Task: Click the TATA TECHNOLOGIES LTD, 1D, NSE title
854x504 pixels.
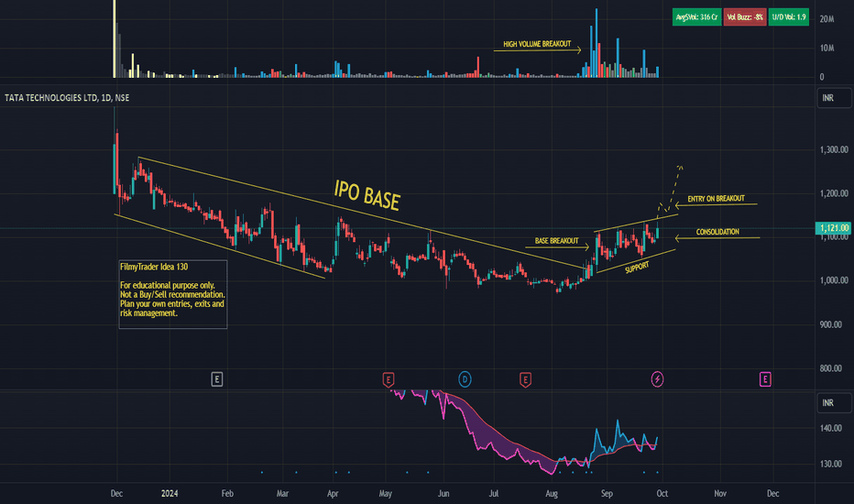Action: 67,97
